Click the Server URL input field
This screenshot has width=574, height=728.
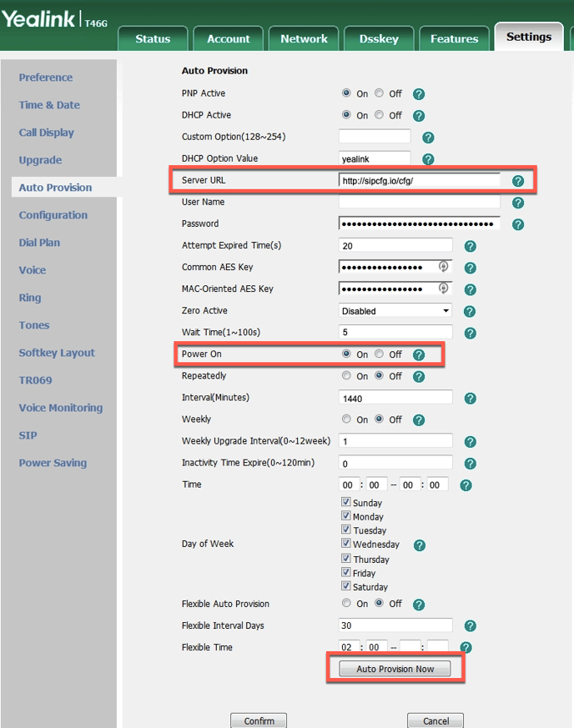pyautogui.click(x=419, y=180)
